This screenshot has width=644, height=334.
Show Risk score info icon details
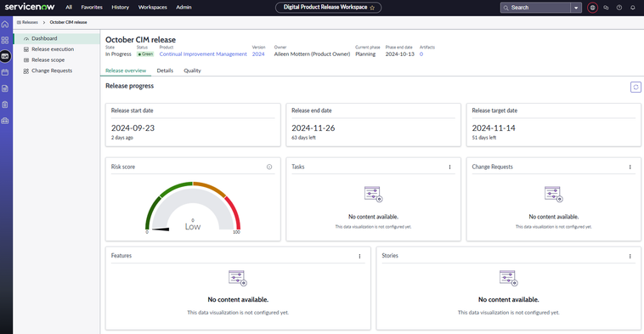[x=269, y=167]
